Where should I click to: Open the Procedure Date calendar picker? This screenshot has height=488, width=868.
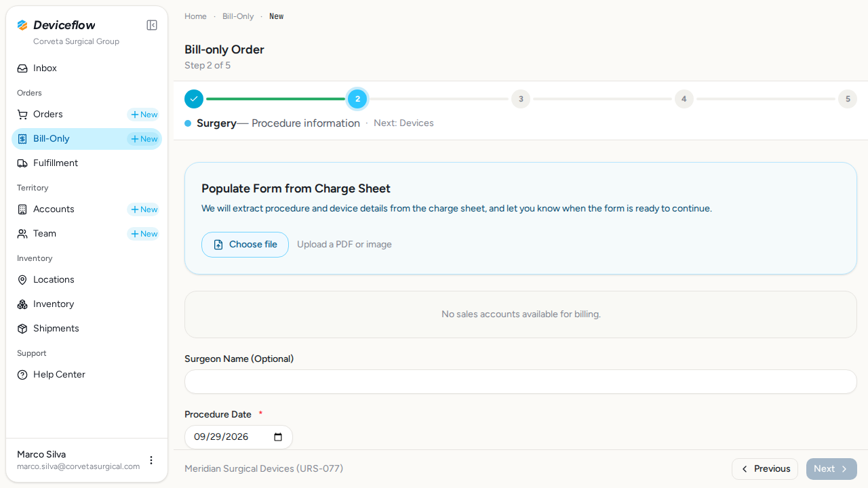tap(278, 437)
